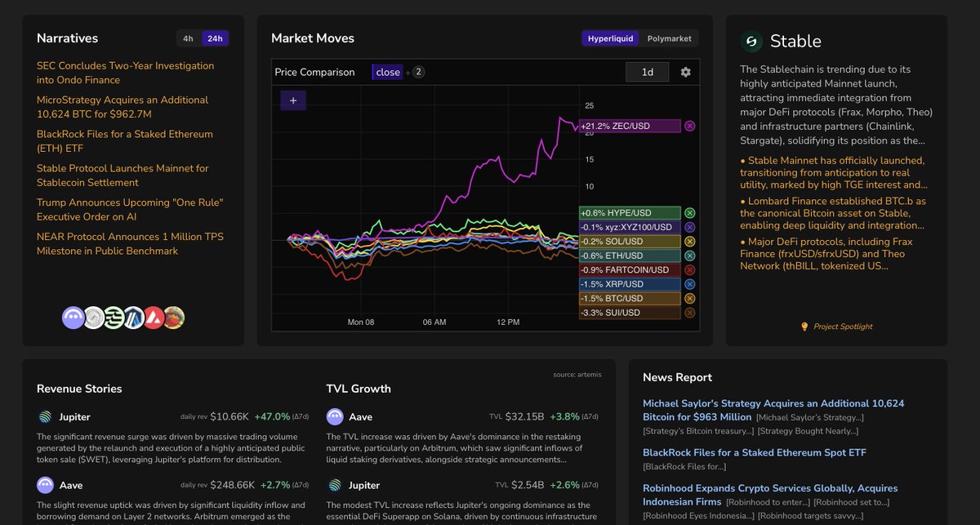Select the +21.2% ZEC/USD legend label
Screen dimensions: 980x525
tap(630, 127)
